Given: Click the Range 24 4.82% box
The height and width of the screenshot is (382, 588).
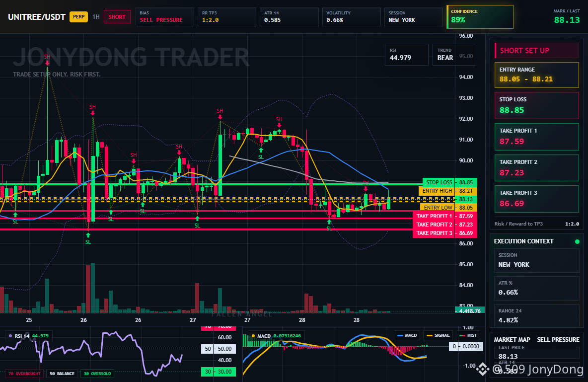Looking at the screenshot, I should click(537, 316).
